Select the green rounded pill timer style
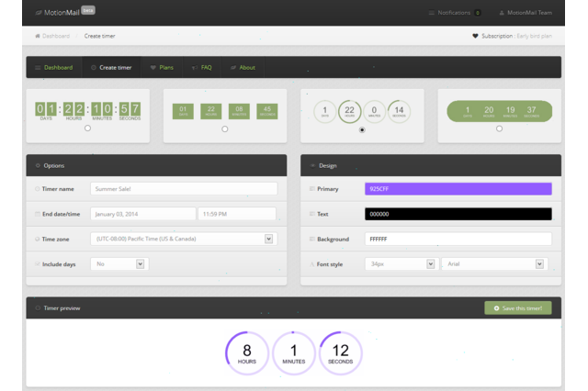 point(499,128)
